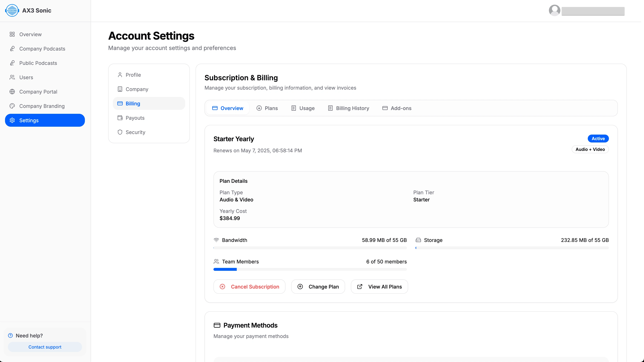This screenshot has height=362, width=644.
Task: Switch to the Add-ons tab
Action: tap(397, 108)
